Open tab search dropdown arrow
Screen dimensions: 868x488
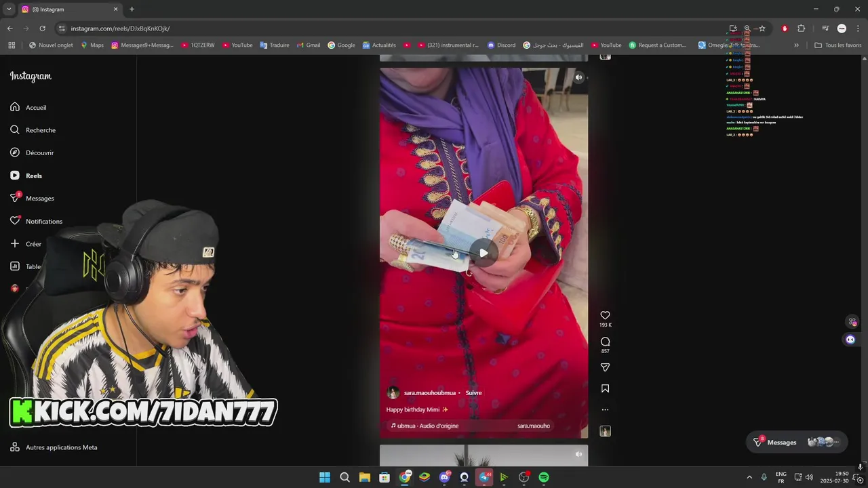tap(9, 9)
